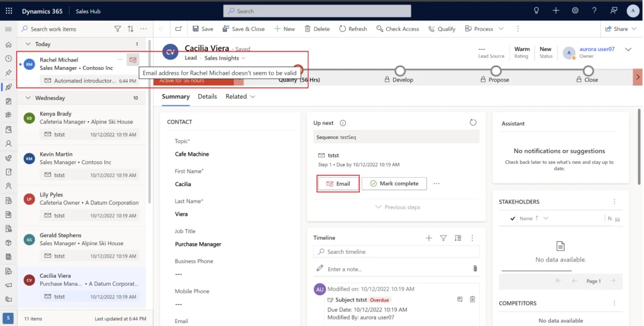This screenshot has height=326, width=644.
Task: Click the Develop stage circle
Action: pos(399,70)
